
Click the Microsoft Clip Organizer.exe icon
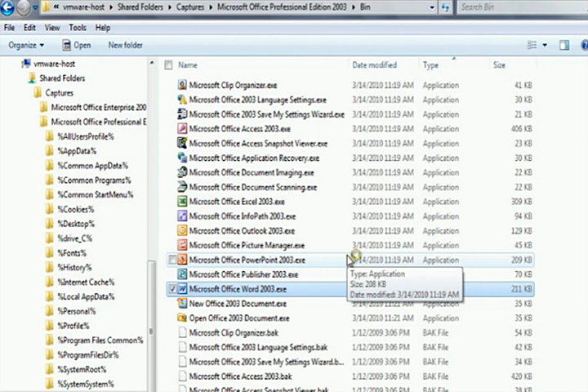click(182, 85)
